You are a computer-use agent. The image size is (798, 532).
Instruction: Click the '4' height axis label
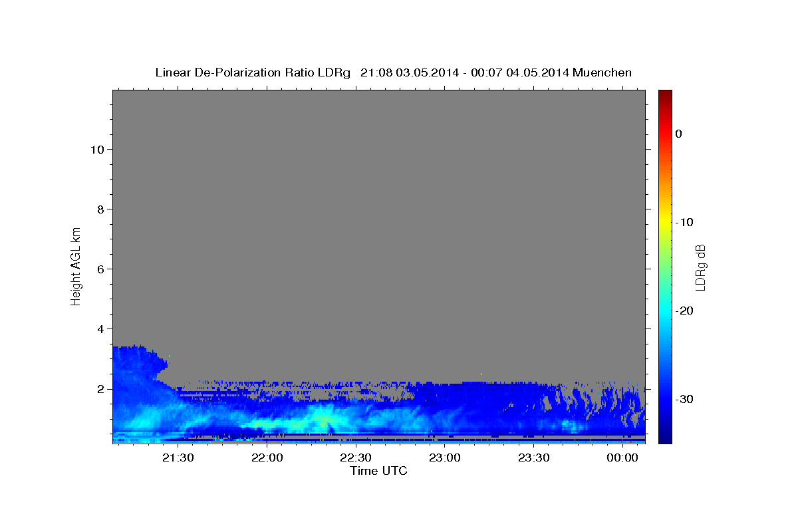[x=99, y=329]
